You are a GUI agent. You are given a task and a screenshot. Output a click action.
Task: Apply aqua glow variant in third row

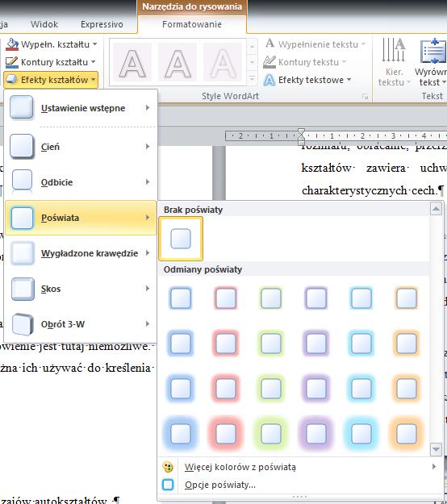point(361,389)
